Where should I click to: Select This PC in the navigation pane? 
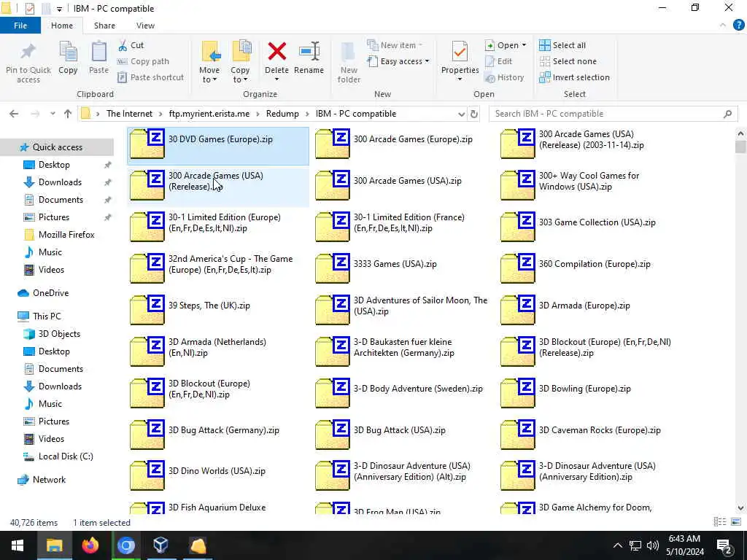click(47, 316)
